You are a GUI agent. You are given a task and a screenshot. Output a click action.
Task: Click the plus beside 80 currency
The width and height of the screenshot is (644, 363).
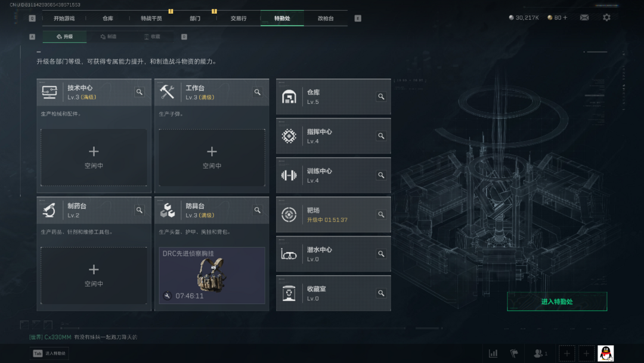click(x=565, y=18)
